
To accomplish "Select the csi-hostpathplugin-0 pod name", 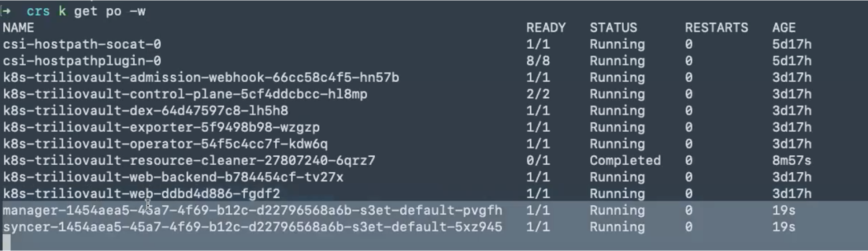I will tap(82, 61).
